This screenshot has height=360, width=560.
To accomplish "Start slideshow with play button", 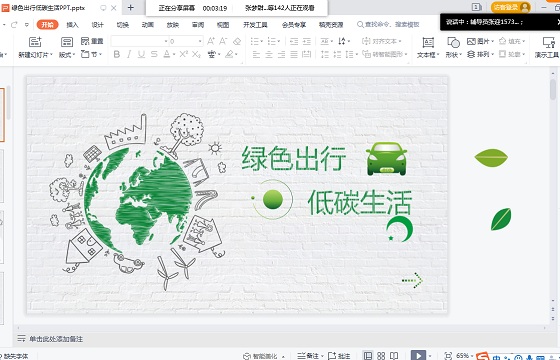I will (418, 356).
